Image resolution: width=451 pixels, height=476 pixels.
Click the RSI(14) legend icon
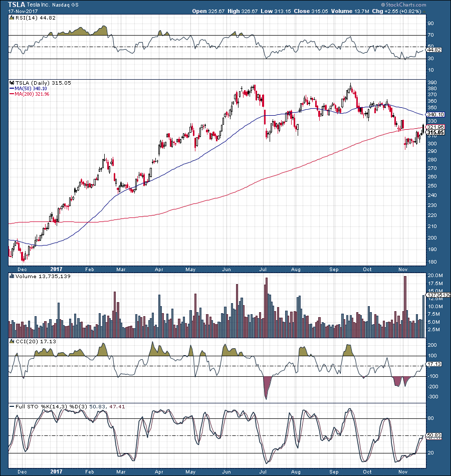click(12, 18)
